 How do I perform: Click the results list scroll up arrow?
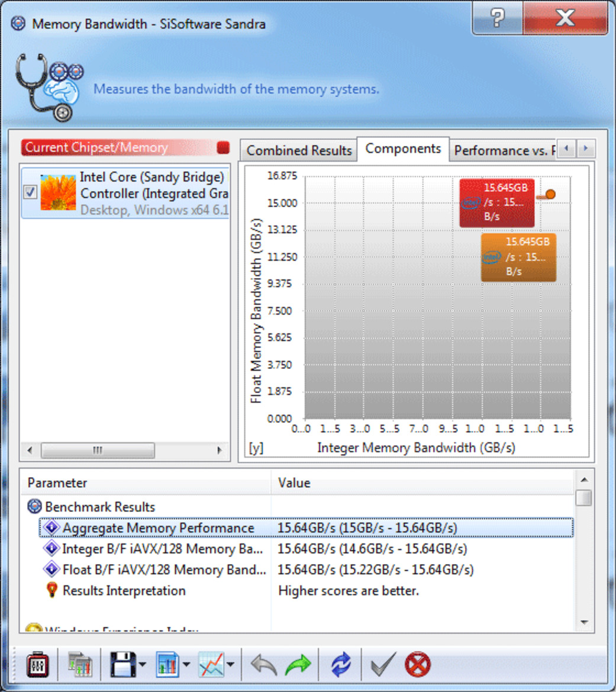coord(584,479)
